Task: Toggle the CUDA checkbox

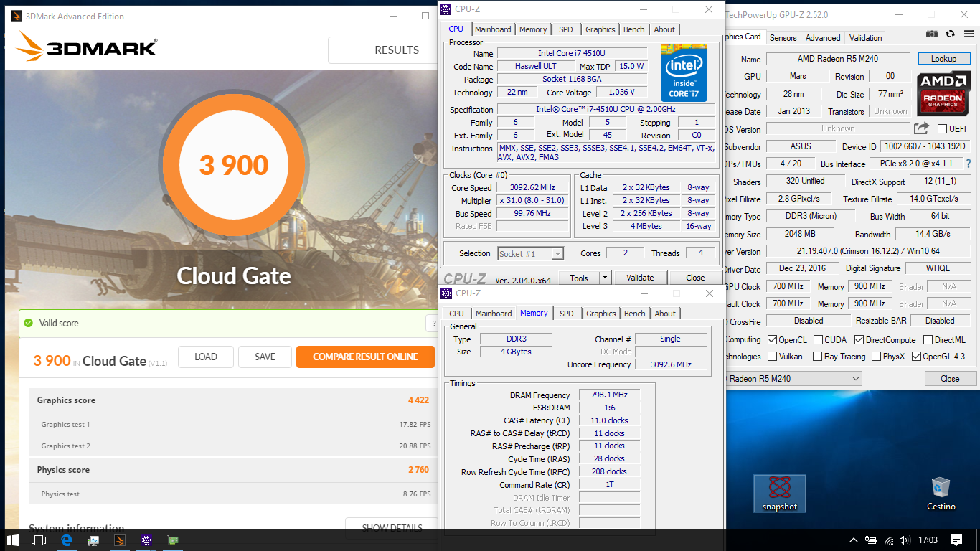Action: point(819,340)
